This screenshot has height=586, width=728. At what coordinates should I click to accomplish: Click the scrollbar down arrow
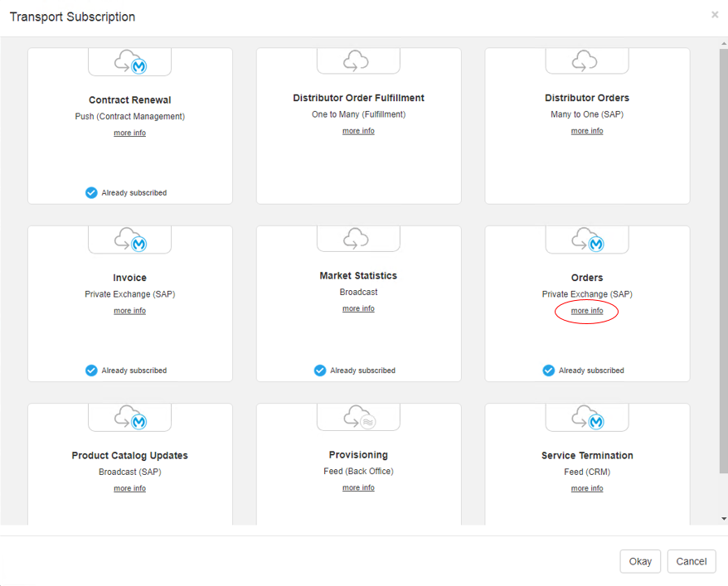pyautogui.click(x=723, y=519)
